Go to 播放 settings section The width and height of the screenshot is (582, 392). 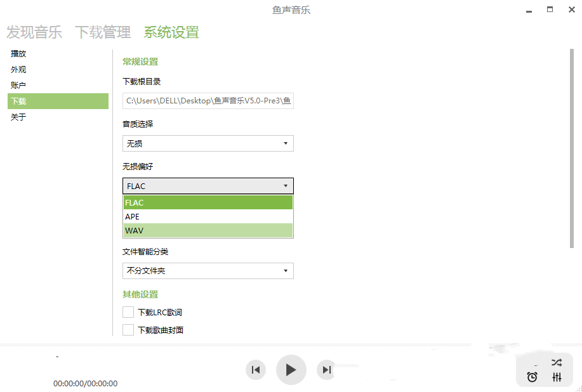19,54
